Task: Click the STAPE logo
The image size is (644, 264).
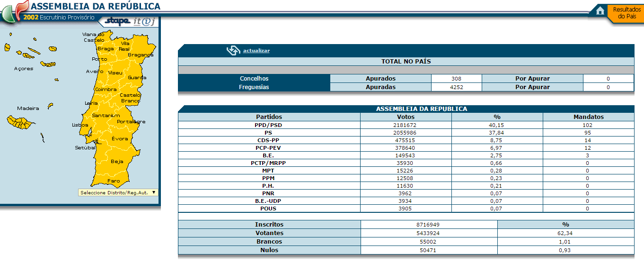Action: coord(117,21)
